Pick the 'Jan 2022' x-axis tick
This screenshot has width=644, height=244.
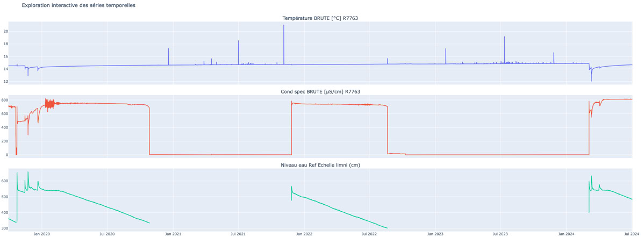(x=304, y=234)
